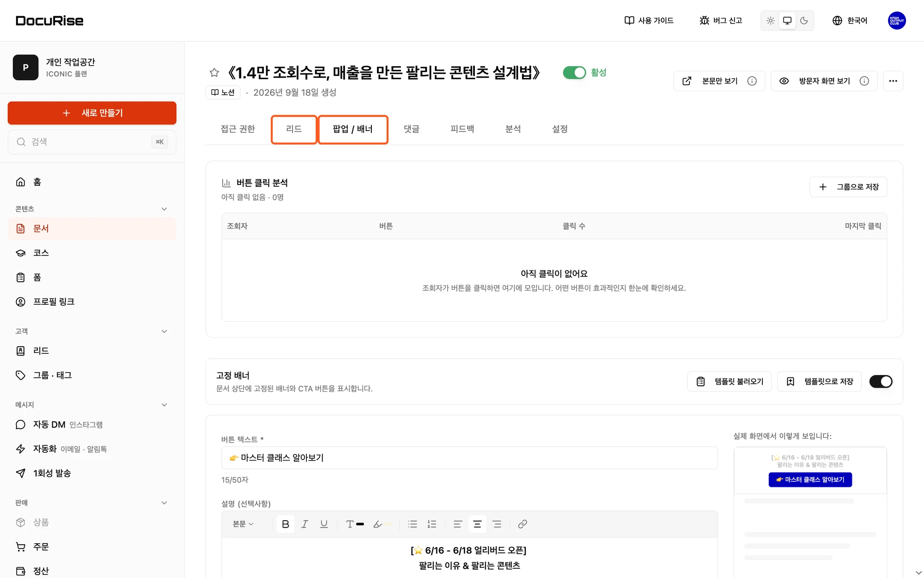
Task: Apply italic formatting in editor
Action: (x=305, y=524)
